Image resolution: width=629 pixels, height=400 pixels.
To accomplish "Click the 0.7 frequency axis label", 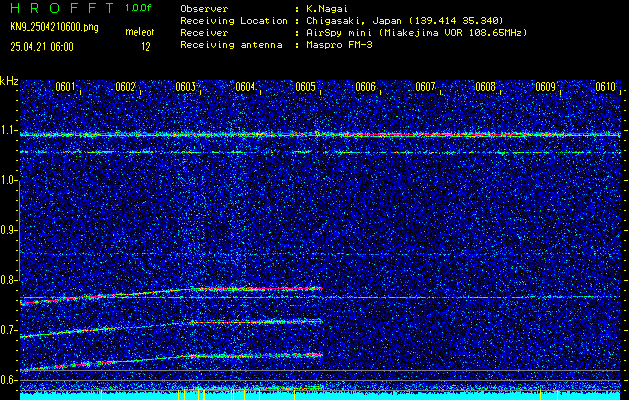I will [x=8, y=330].
